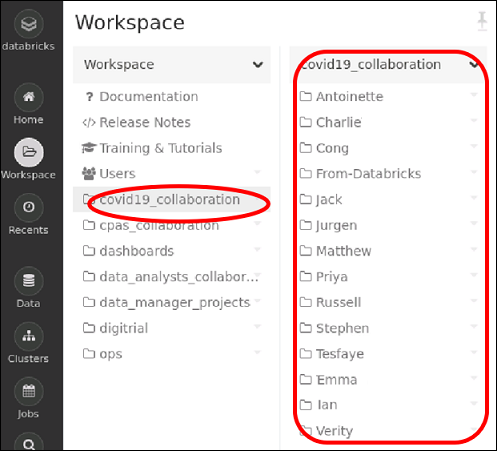This screenshot has width=497, height=451.
Task: Go to Home in sidebar
Action: click(x=29, y=97)
